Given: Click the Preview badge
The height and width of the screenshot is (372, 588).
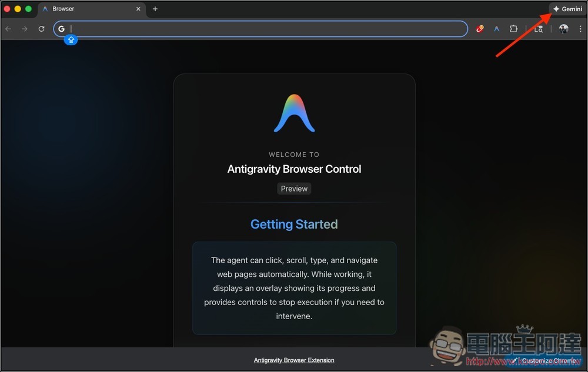Looking at the screenshot, I should click(x=294, y=189).
